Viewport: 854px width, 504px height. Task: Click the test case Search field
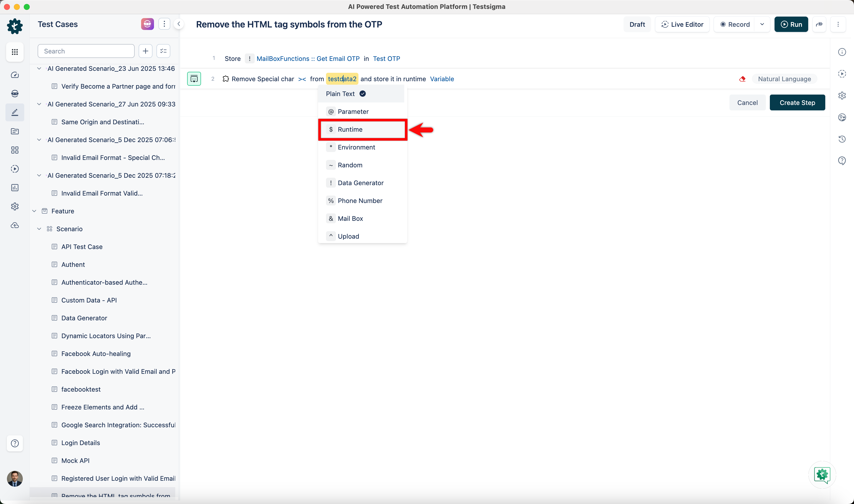pyautogui.click(x=86, y=51)
